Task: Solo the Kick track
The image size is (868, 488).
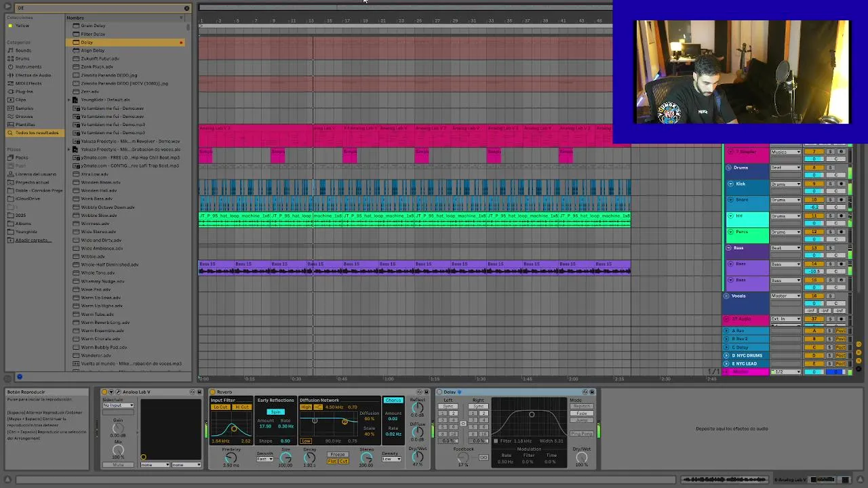Action: (x=830, y=184)
